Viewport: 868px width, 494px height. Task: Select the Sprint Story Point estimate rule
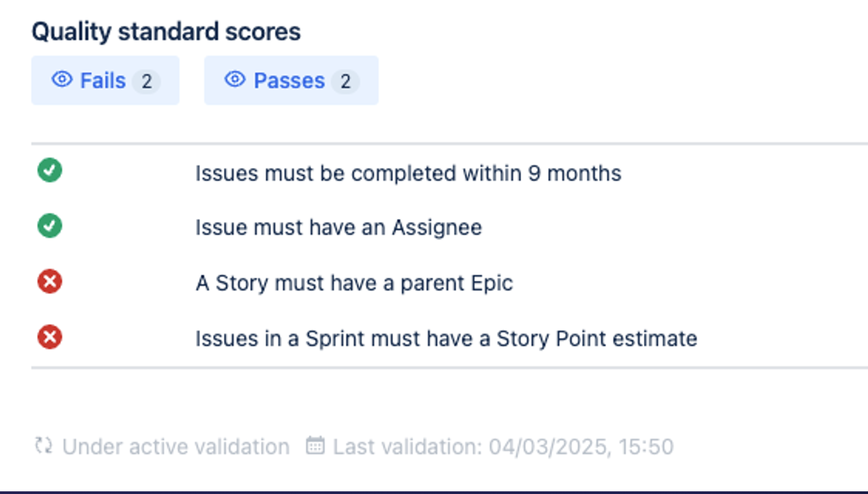[x=446, y=338]
